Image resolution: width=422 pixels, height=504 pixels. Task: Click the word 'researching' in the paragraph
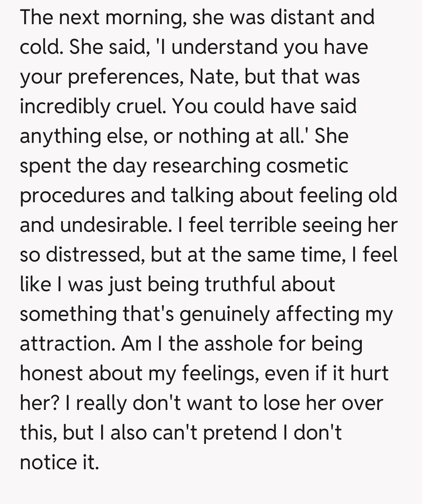[x=206, y=166]
